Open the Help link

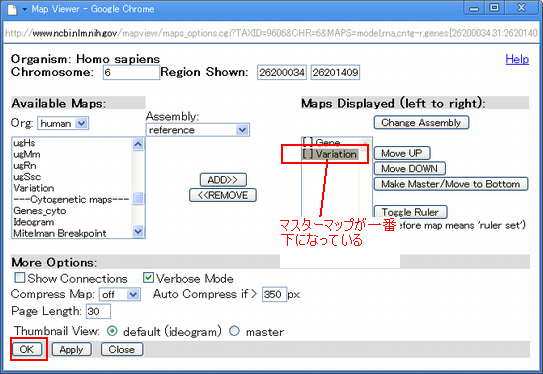(x=517, y=59)
